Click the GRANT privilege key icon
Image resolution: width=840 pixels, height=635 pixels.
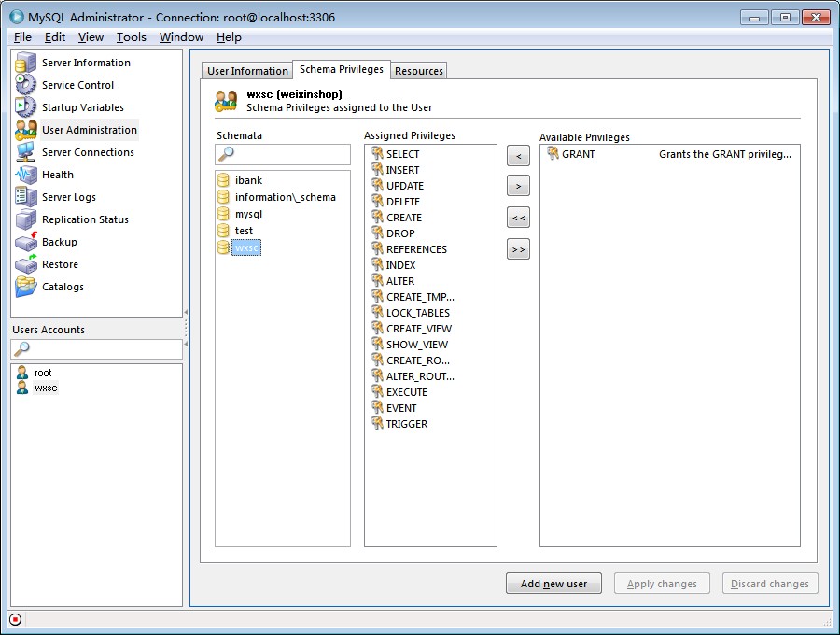pos(553,154)
